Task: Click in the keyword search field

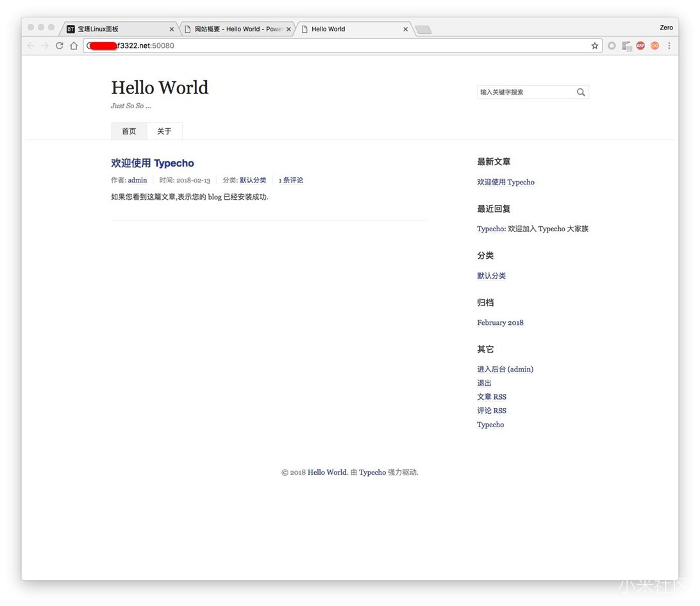Action: pyautogui.click(x=524, y=92)
